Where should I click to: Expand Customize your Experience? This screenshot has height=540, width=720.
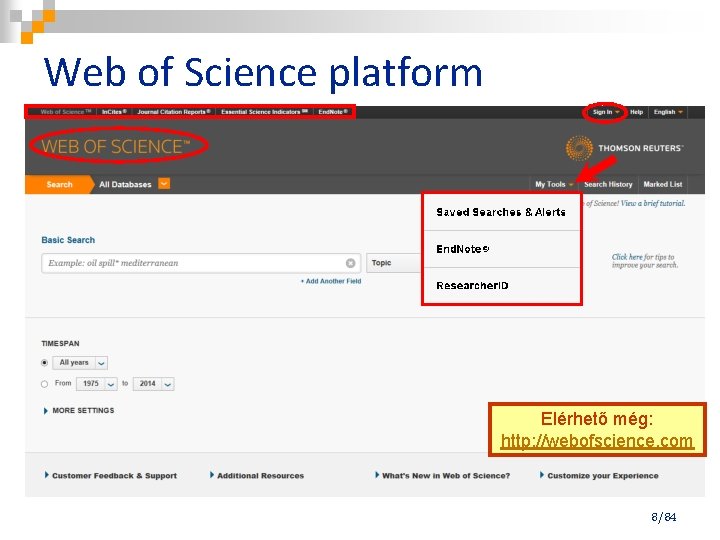(599, 476)
